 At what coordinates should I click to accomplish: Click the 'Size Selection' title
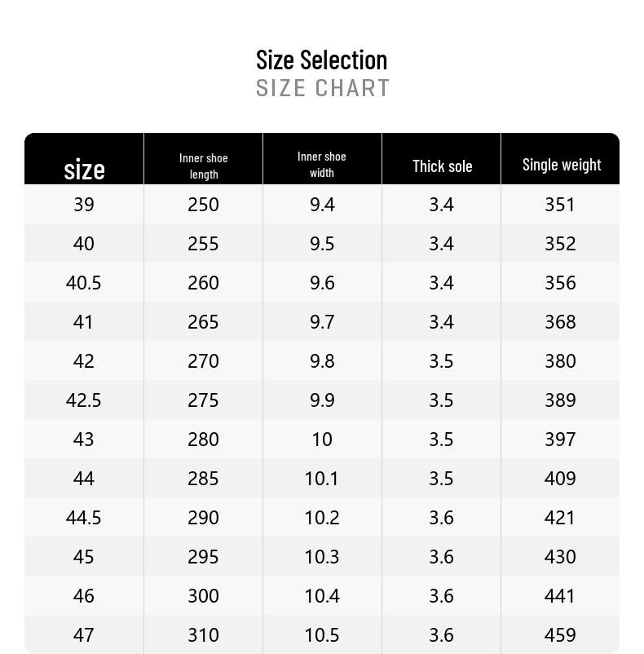321,60
